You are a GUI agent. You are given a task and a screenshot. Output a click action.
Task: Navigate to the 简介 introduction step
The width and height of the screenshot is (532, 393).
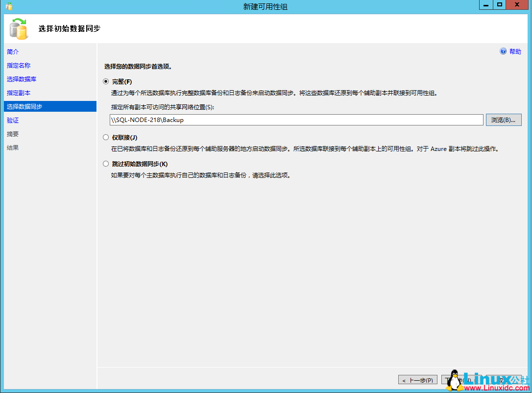tap(12, 51)
